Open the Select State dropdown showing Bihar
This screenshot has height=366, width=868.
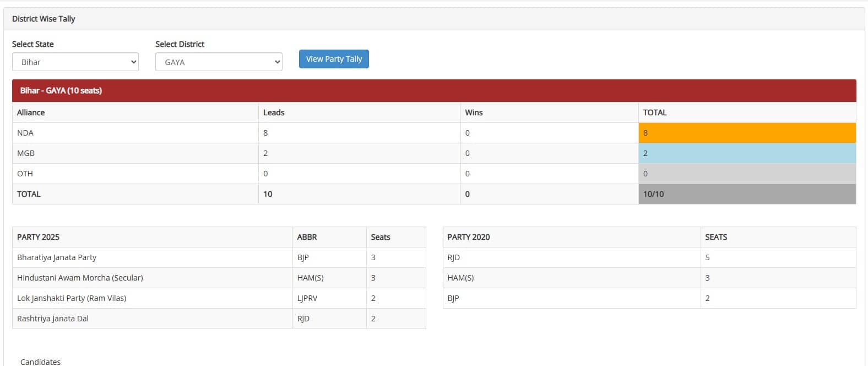pyautogui.click(x=75, y=62)
